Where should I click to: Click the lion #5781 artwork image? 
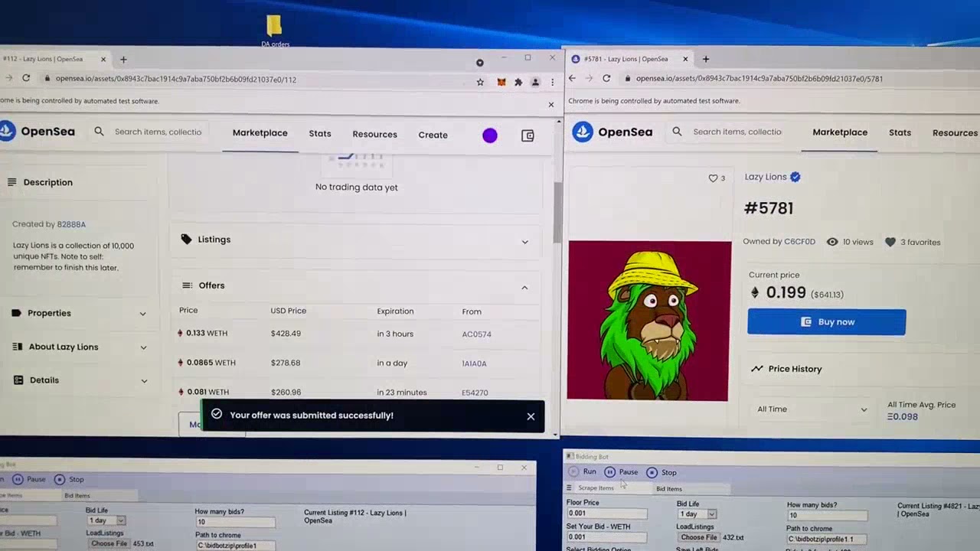click(649, 321)
